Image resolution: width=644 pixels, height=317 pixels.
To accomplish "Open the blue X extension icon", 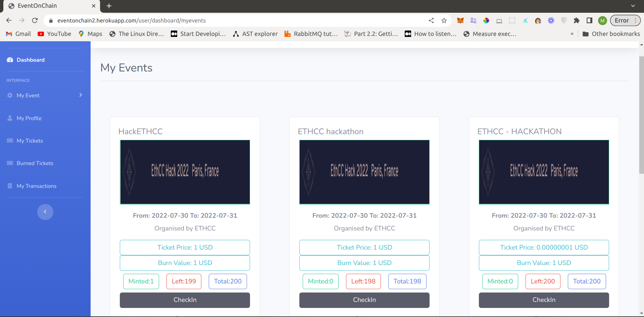I will 525,20.
